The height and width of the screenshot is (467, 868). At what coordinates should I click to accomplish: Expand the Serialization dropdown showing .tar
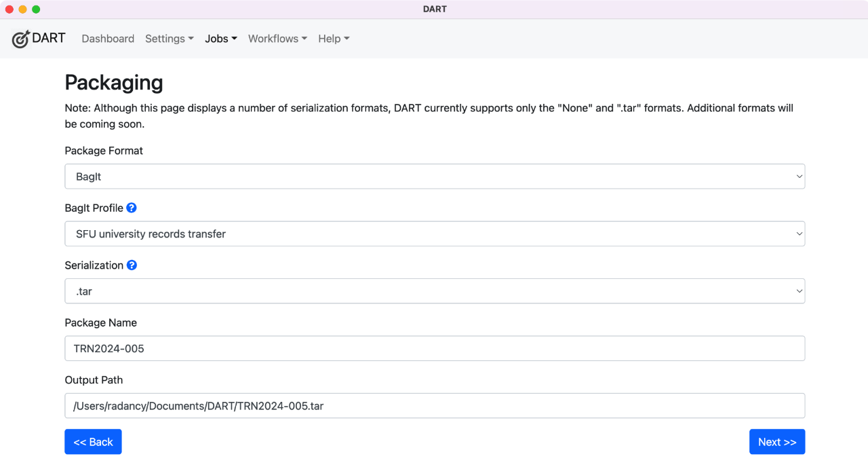(x=435, y=291)
